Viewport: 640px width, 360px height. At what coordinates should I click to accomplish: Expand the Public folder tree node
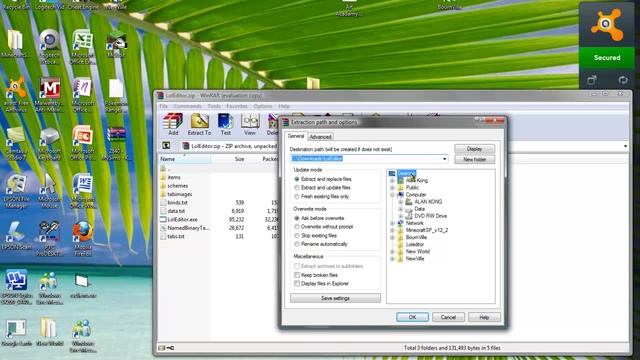[392, 187]
